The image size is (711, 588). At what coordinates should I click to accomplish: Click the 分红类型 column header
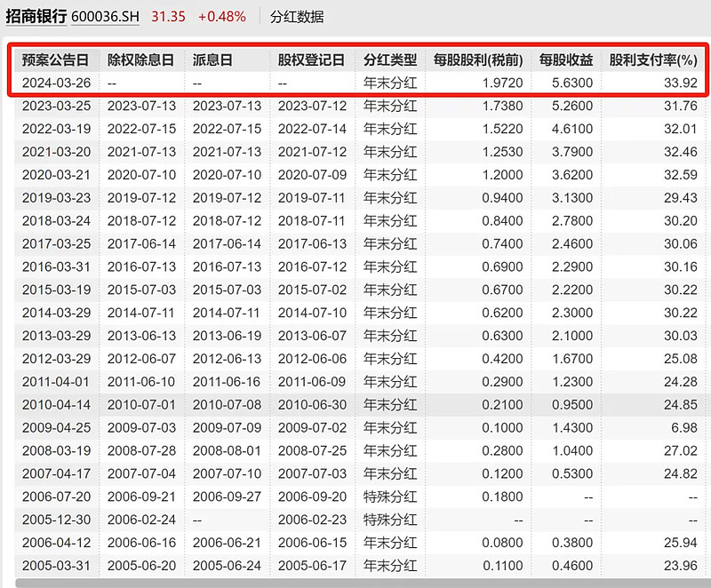coord(390,60)
